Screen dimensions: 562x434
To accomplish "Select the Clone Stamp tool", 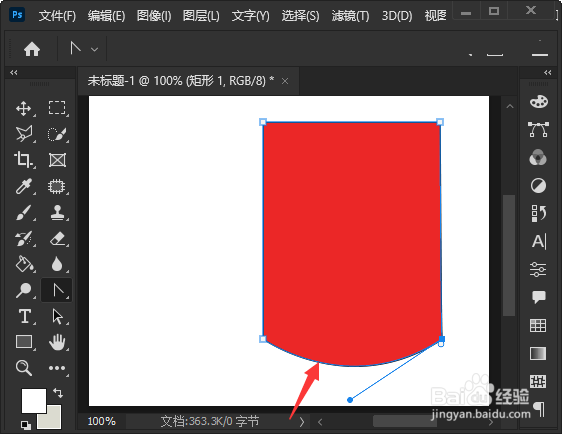I will (57, 213).
